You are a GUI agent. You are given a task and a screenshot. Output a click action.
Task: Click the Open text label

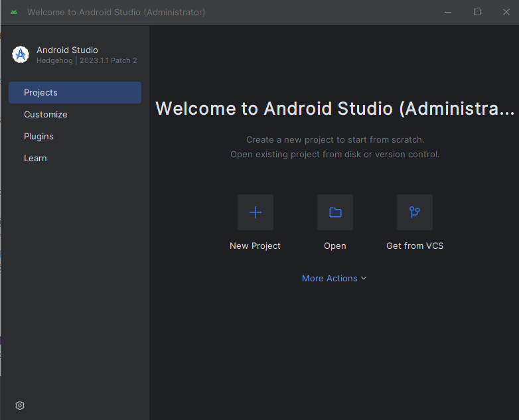[x=335, y=246]
